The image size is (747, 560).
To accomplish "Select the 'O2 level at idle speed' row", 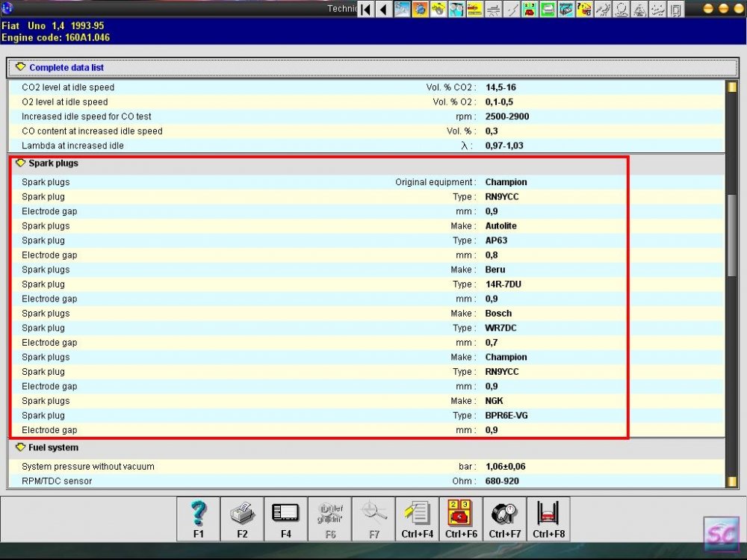I will 366,102.
